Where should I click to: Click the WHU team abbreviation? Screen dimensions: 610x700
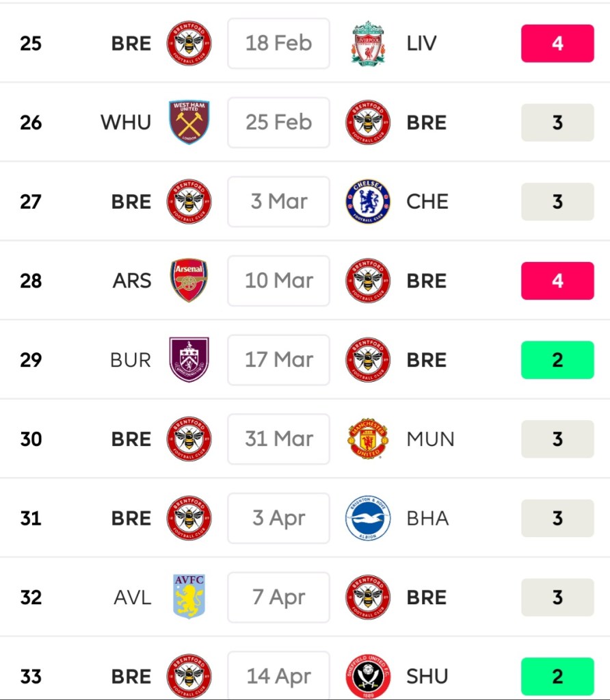[126, 122]
